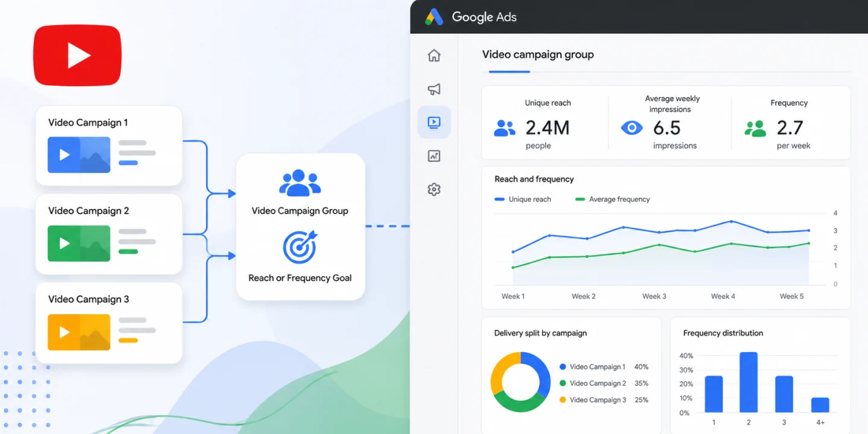This screenshot has height=434, width=868.
Task: Click the Average weekly impressions label
Action: pyautogui.click(x=671, y=104)
